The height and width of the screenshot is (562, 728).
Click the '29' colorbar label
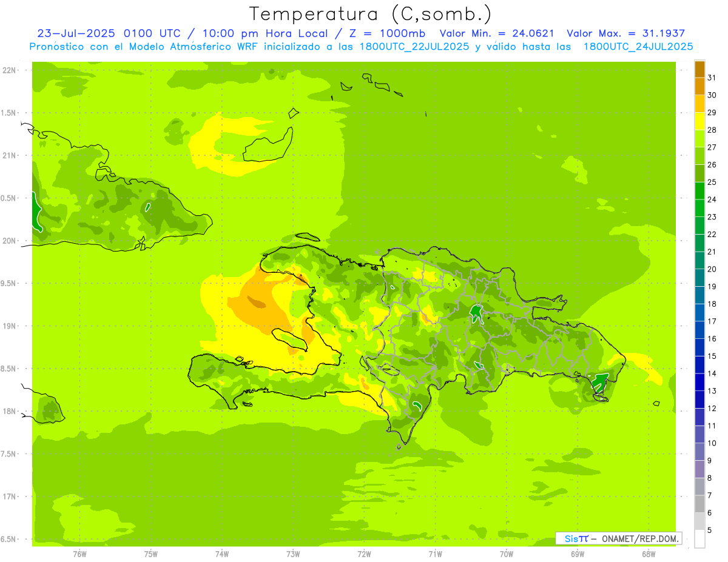(x=712, y=112)
